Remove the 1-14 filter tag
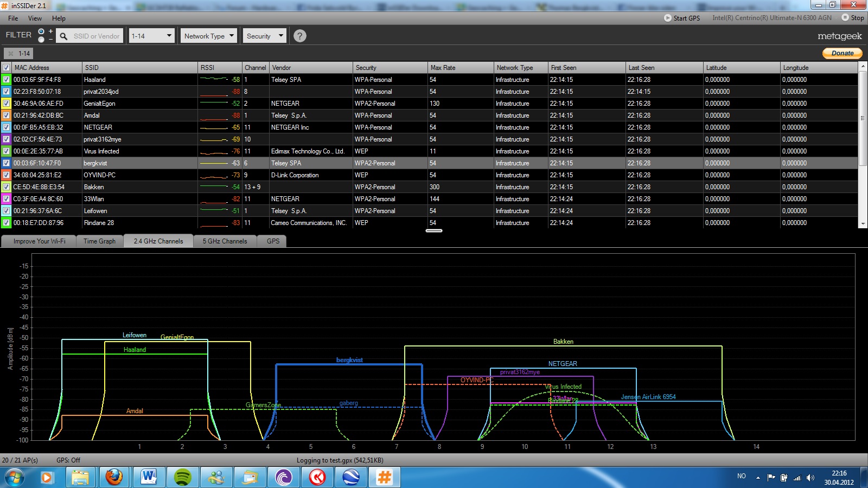Screen dimensions: 868x488 point(11,54)
